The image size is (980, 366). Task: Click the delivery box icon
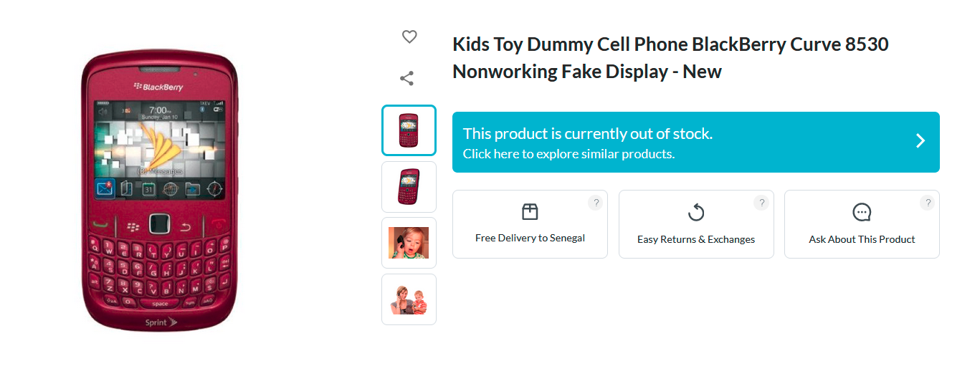(x=530, y=211)
